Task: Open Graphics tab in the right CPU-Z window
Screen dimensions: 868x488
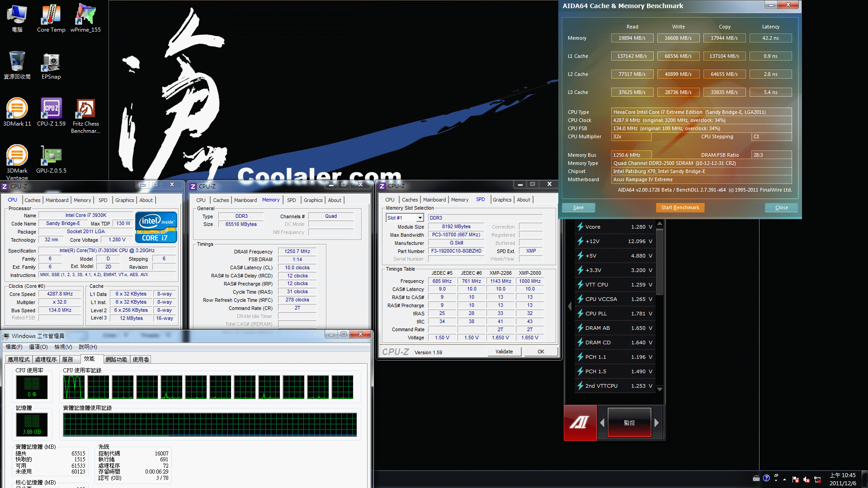Action: [502, 200]
